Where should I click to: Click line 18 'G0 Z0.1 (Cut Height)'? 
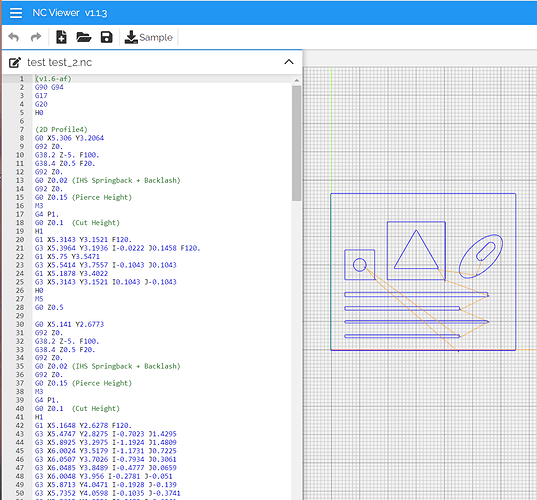point(77,223)
